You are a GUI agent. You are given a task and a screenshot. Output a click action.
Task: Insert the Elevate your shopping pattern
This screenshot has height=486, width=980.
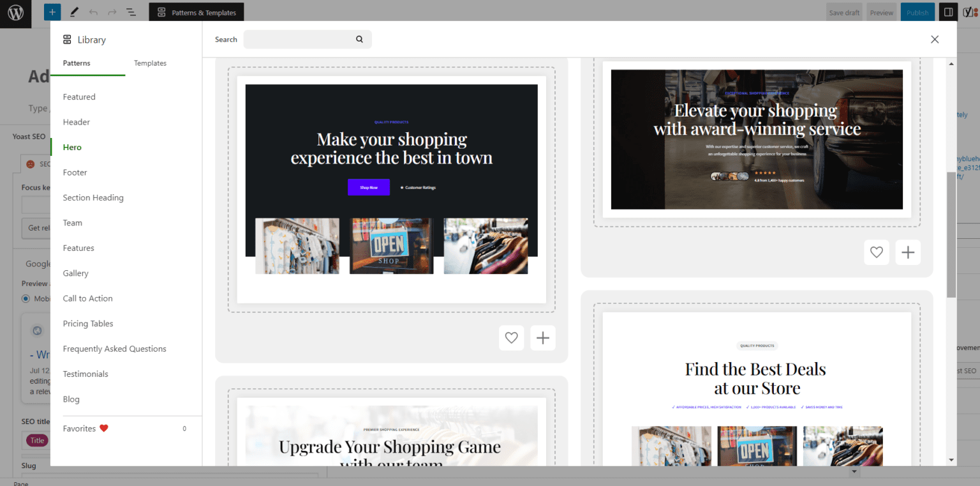[908, 252]
